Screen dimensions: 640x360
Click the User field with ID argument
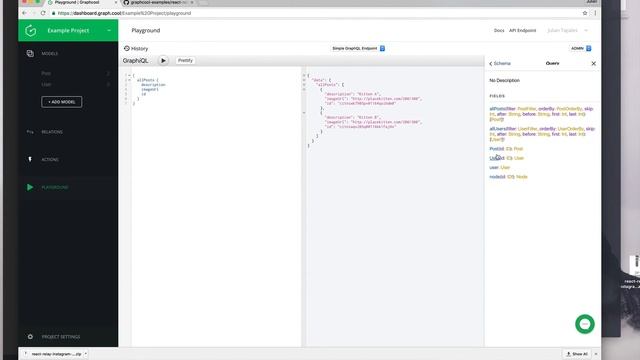493,158
